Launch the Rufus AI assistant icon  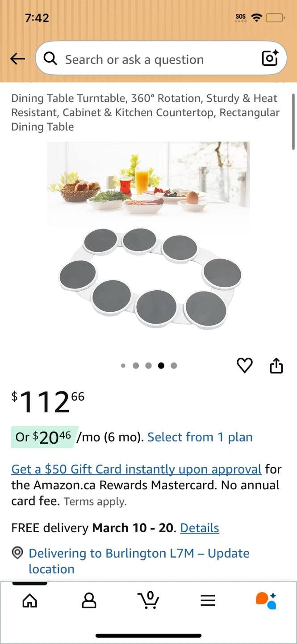[266, 600]
